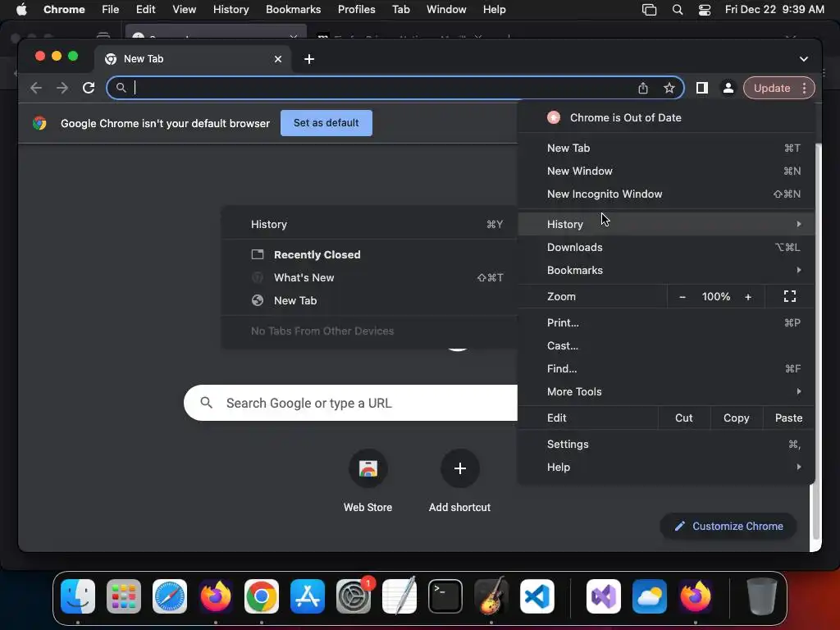Select New Tab in Chrome menu
840x630 pixels.
click(666, 148)
